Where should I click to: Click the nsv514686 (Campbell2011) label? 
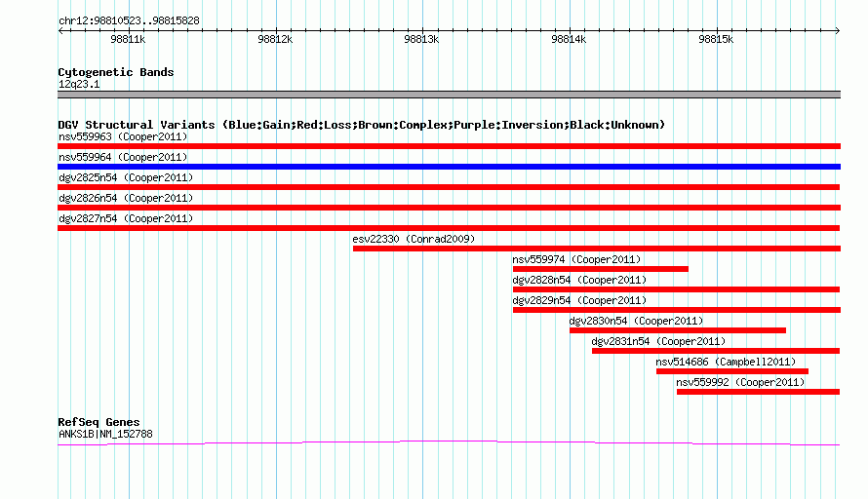[726, 362]
